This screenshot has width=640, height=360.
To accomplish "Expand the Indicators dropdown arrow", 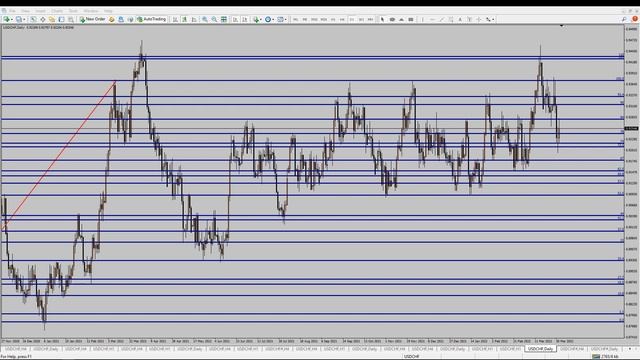I will coord(261,19).
